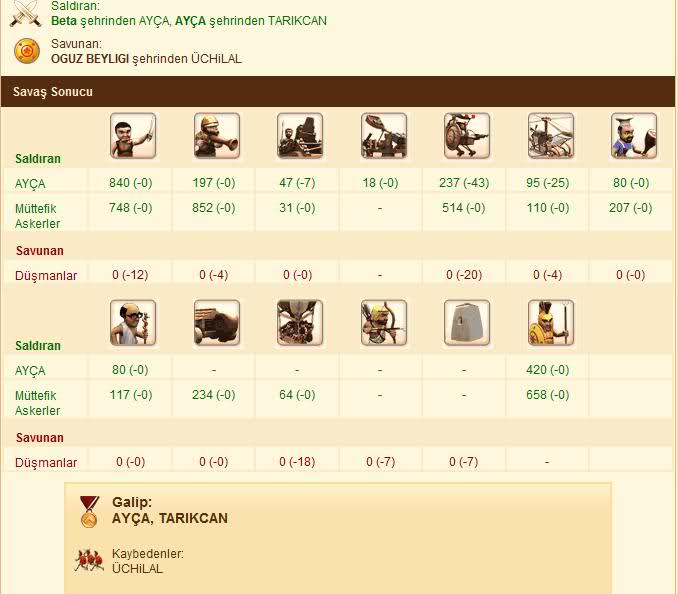The width and height of the screenshot is (678, 594).
Task: Click the sulphur carabineer unit icon
Action: click(217, 136)
